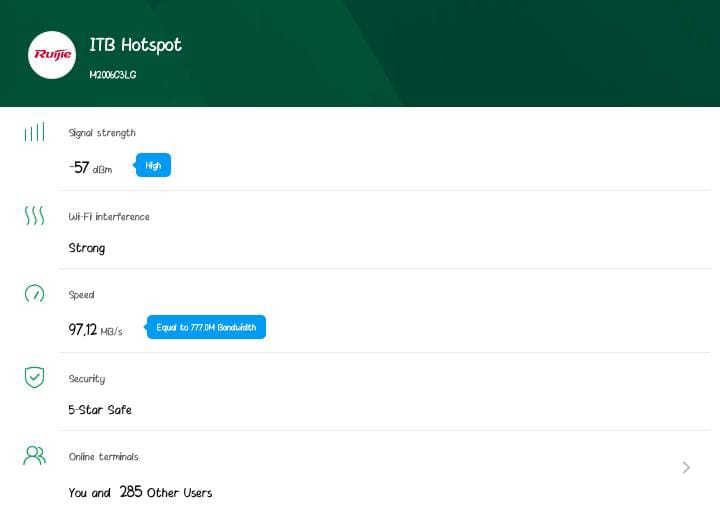Open the "Online terminals" label

(x=103, y=457)
